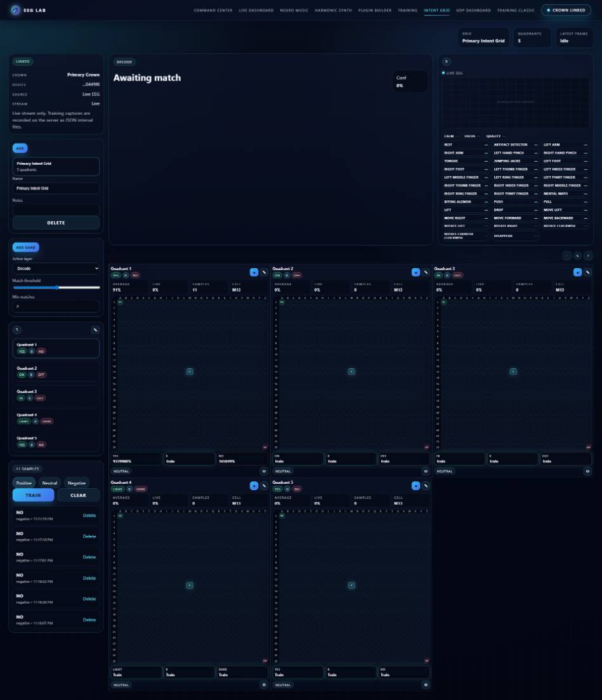The width and height of the screenshot is (602, 700).
Task: Switch to the Plugin Builder tab
Action: pos(375,10)
